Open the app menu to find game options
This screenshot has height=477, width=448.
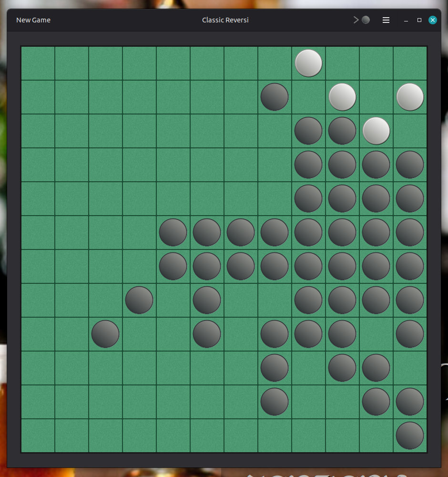386,20
